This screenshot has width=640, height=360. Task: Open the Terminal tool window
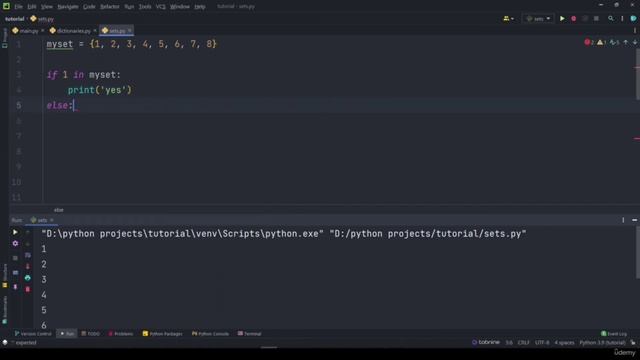(x=249, y=333)
